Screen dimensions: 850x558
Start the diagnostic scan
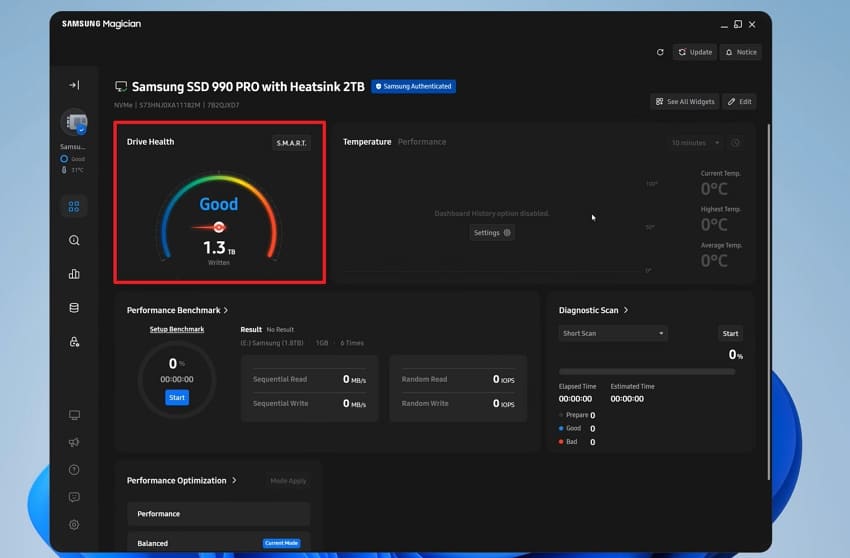click(730, 333)
